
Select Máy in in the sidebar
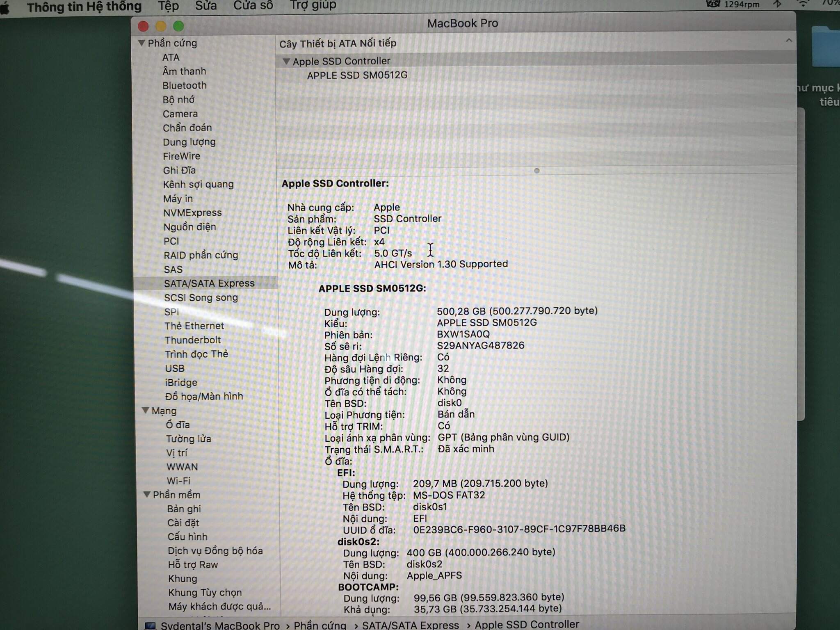click(x=178, y=199)
